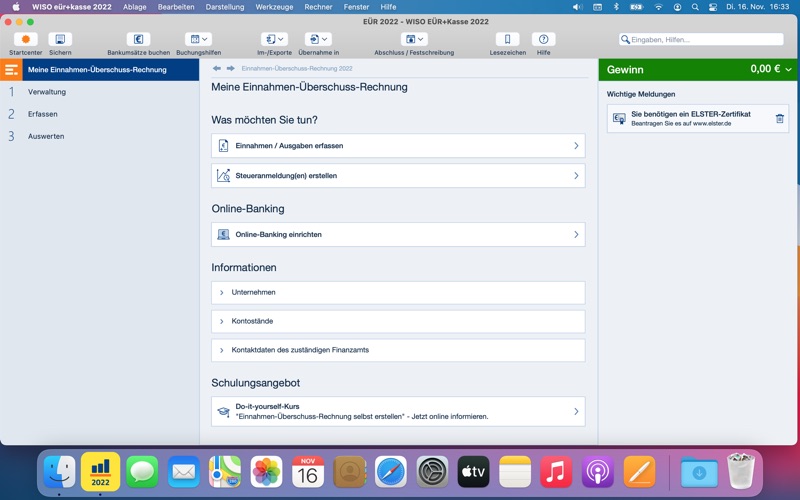800x500 pixels.
Task: Open Bankumsätze buchen toolbar icon
Action: point(138,39)
